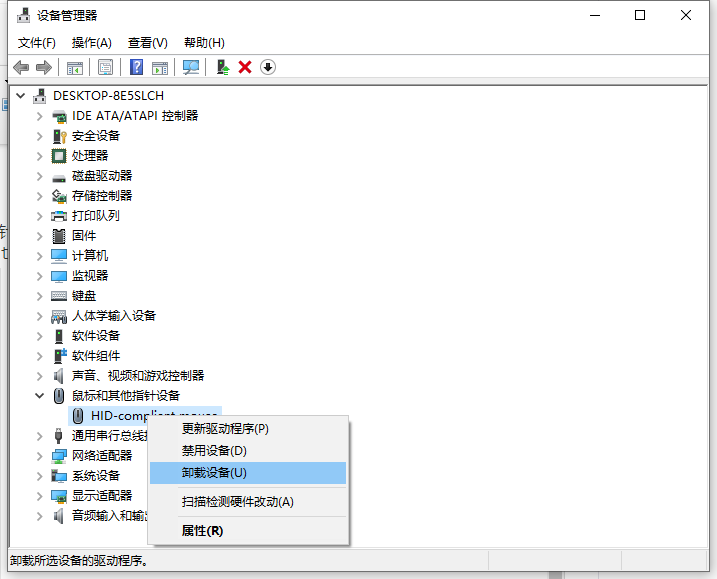
Task: Open the 文件(F) menu
Action: [37, 42]
